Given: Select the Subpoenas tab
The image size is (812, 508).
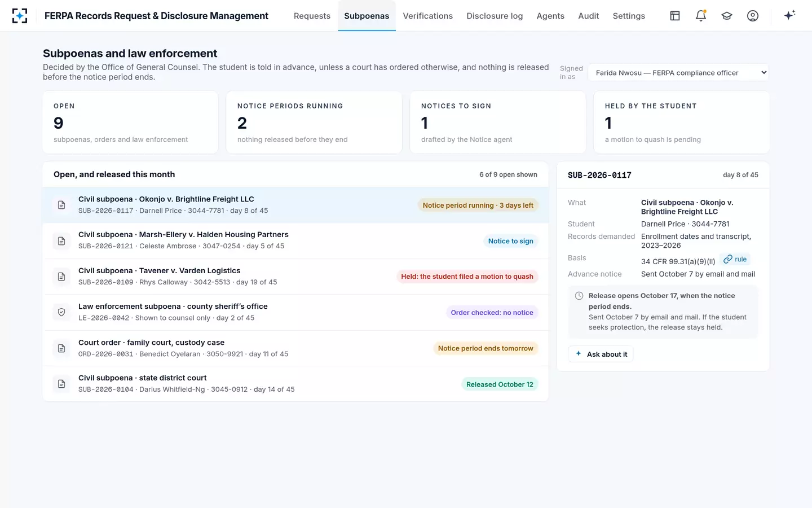Looking at the screenshot, I should (367, 16).
